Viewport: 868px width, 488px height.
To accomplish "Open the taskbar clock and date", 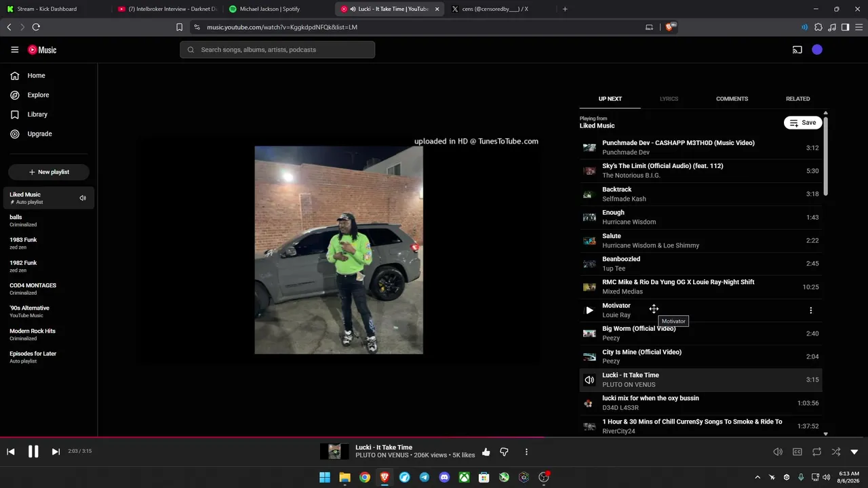I will 849,477.
